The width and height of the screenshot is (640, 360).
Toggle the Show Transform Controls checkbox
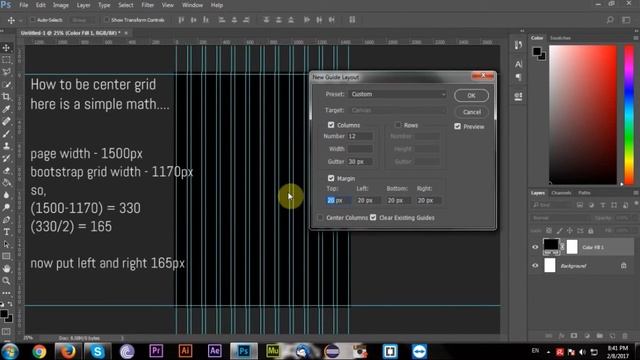[107, 20]
